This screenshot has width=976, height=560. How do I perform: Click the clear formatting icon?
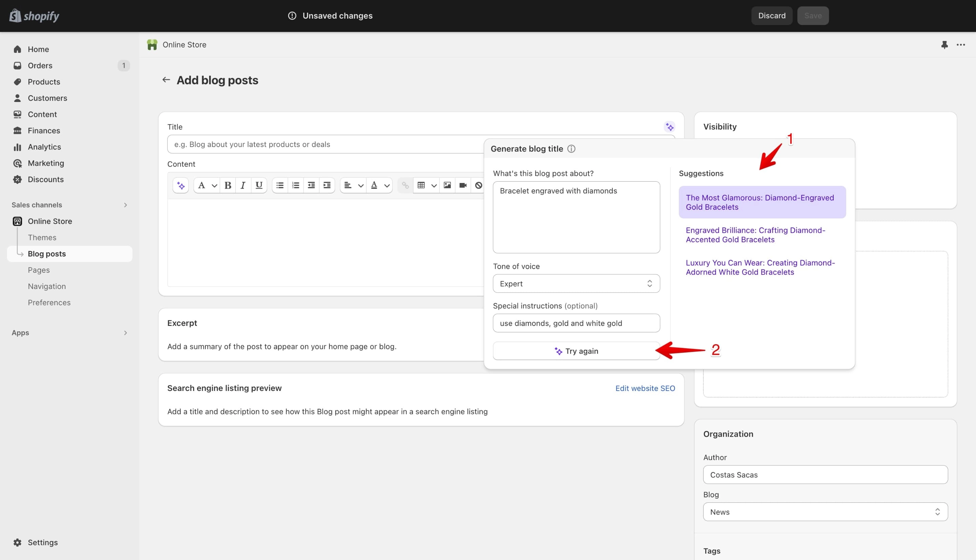[x=478, y=186]
